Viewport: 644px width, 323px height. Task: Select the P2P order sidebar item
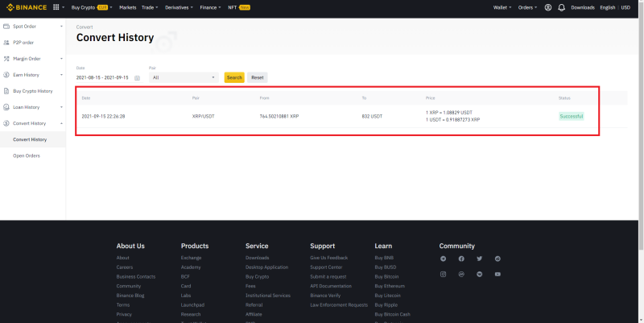pyautogui.click(x=23, y=43)
